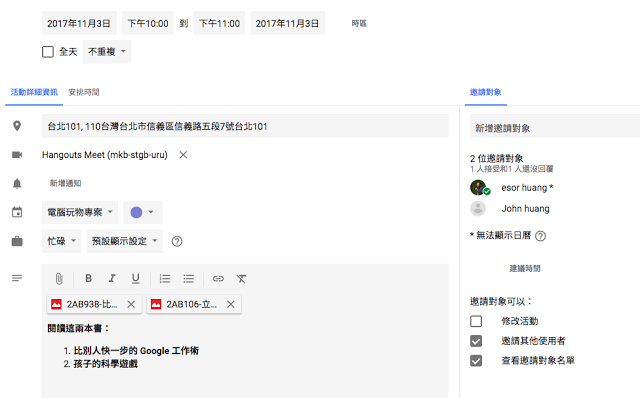Image resolution: width=640 pixels, height=398 pixels.
Task: Open the Hangouts Meet (mkb-stgb-uru) link
Action: coord(105,155)
